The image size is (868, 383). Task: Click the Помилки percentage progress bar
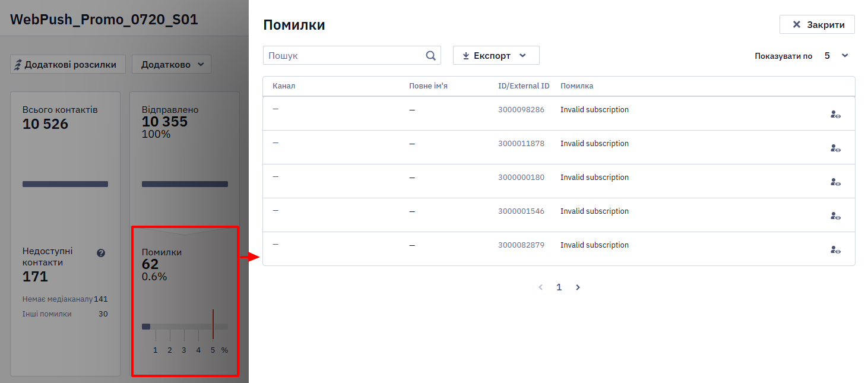click(185, 327)
